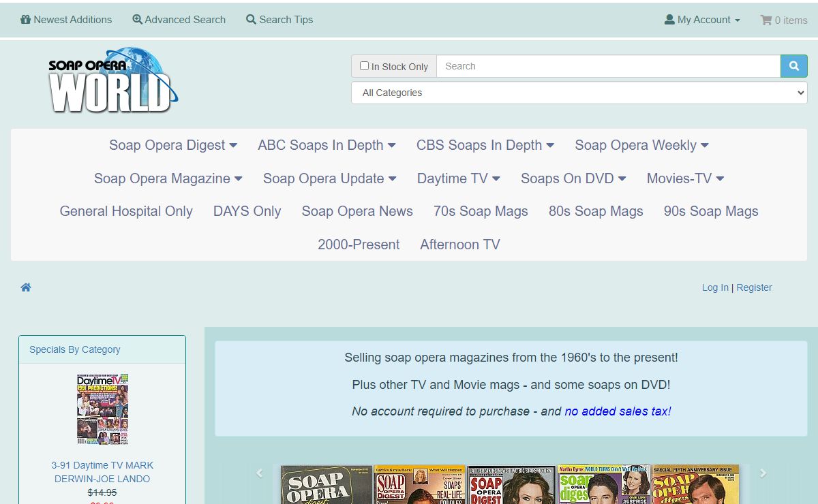Open the Daytime TV magazine thumbnail
Screen dimensions: 818x504
102,409
